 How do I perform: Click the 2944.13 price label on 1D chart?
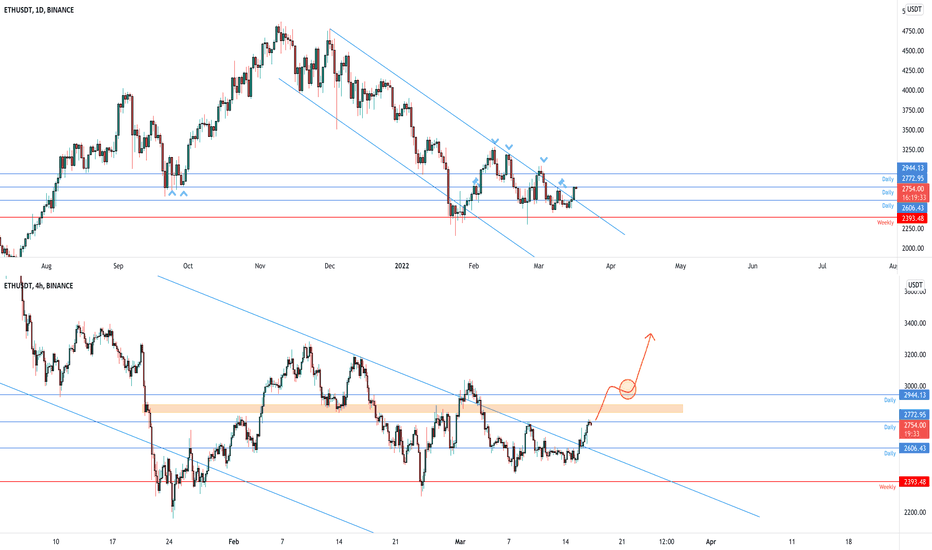[912, 168]
